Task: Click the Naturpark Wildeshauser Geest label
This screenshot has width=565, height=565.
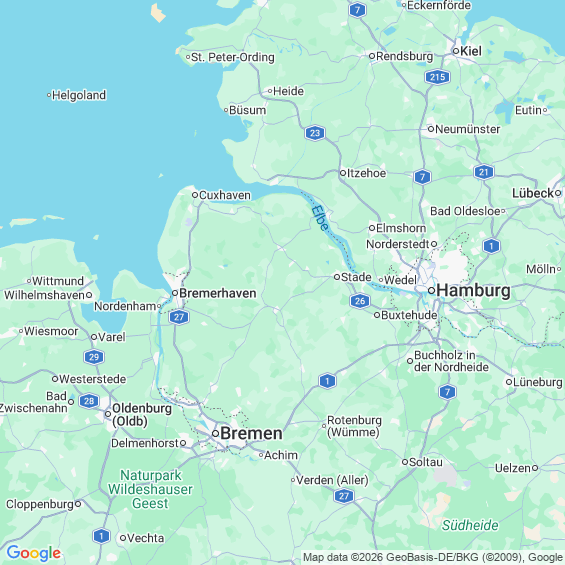Action: pyautogui.click(x=150, y=489)
